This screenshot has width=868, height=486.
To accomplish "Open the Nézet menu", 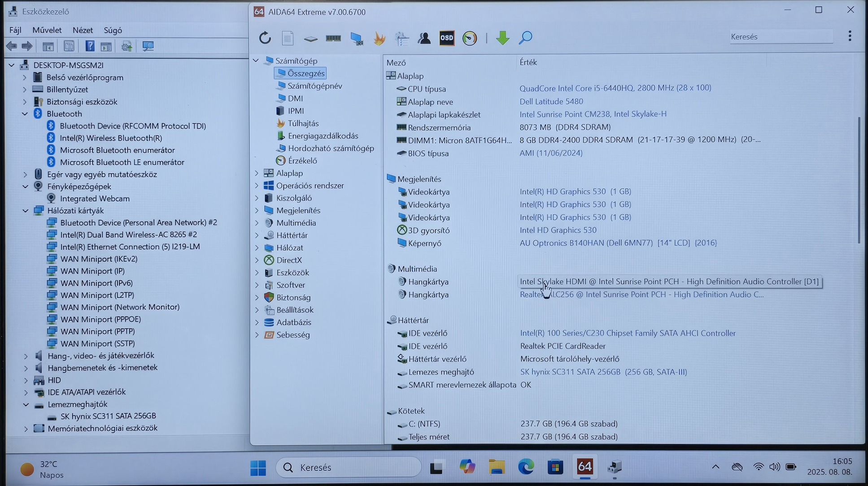I will click(x=83, y=30).
